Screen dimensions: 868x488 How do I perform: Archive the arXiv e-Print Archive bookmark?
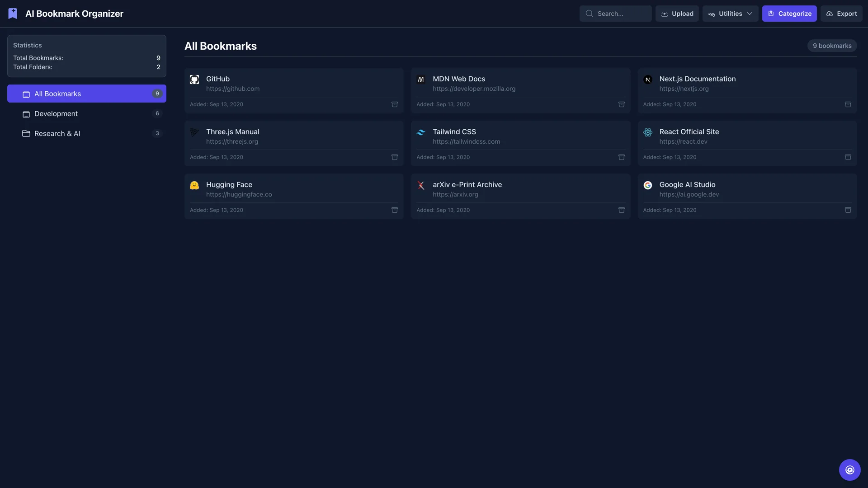point(622,210)
